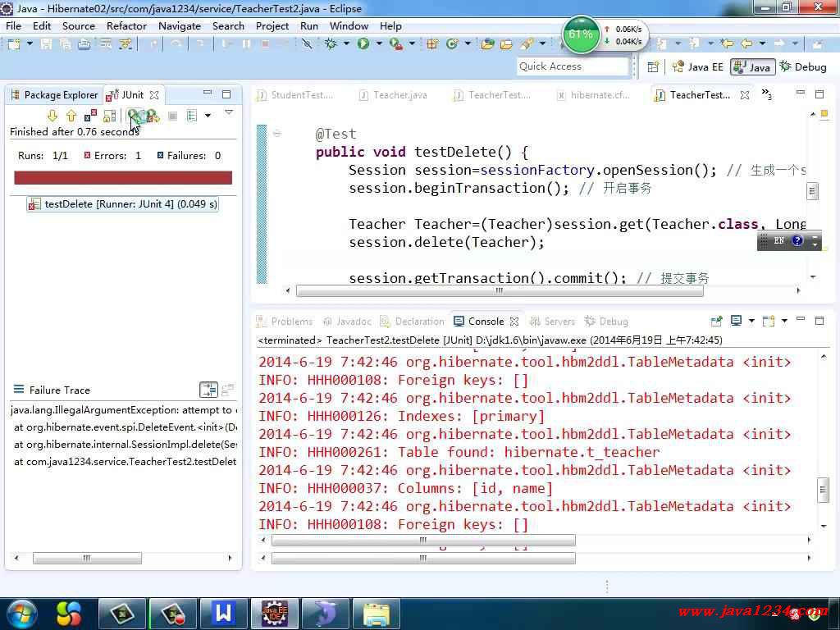Click Rerun Test icon in JUnit

pos(134,115)
